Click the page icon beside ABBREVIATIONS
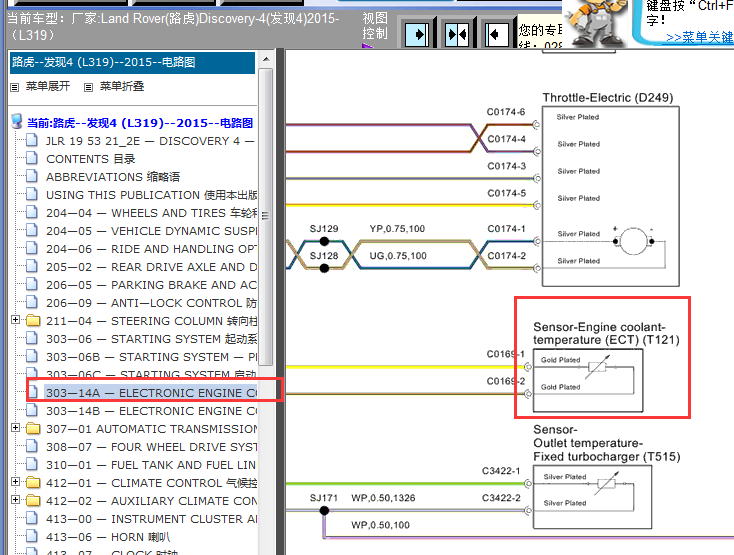This screenshot has width=734, height=555. tap(32, 176)
